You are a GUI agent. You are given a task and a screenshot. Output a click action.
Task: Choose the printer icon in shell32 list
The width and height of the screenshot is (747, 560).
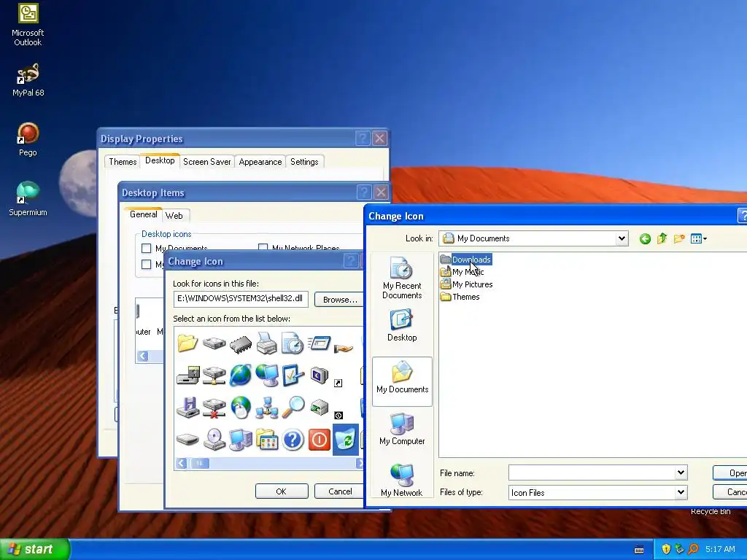(x=267, y=343)
